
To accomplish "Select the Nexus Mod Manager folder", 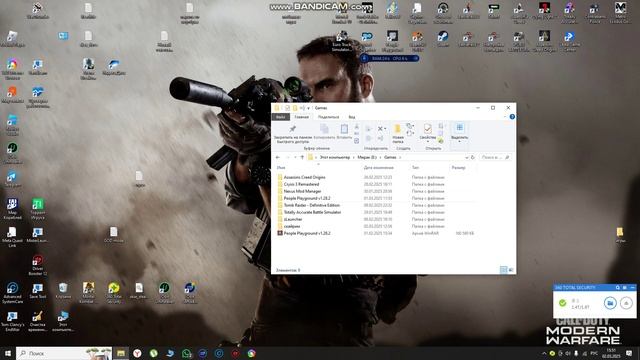I will coord(302,191).
